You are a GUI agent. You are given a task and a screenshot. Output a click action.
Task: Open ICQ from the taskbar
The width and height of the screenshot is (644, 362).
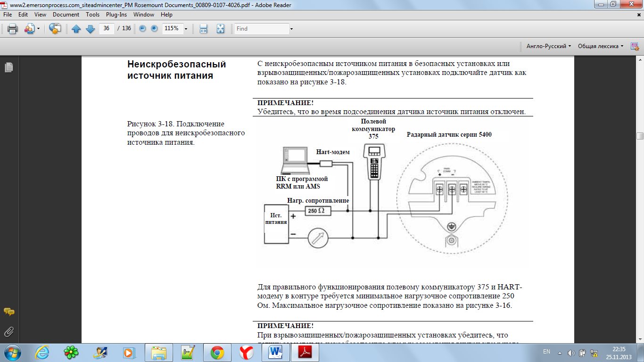[x=71, y=352]
